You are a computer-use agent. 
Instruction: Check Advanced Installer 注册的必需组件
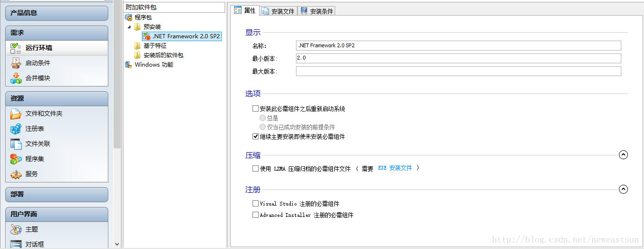(256, 215)
